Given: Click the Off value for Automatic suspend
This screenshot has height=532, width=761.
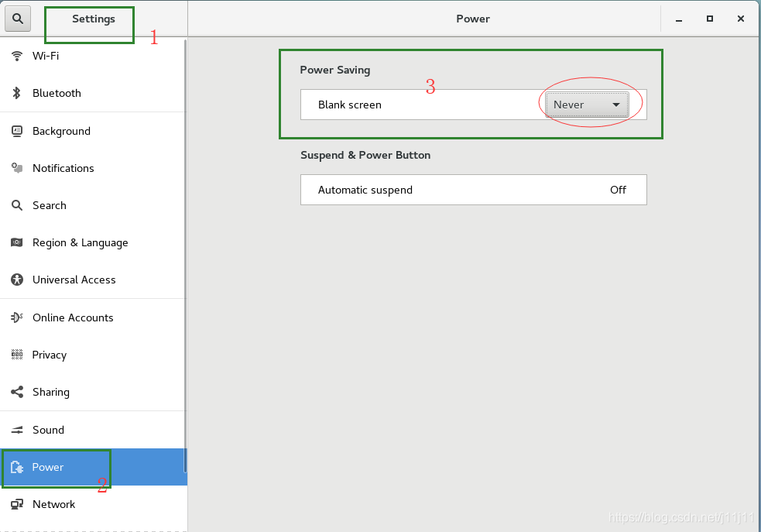Looking at the screenshot, I should [618, 190].
